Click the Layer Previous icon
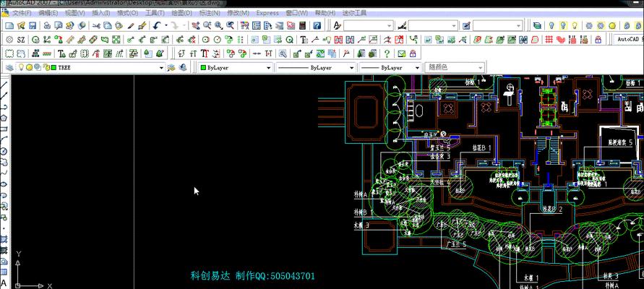Screen dimensions: 644x289 183,67
